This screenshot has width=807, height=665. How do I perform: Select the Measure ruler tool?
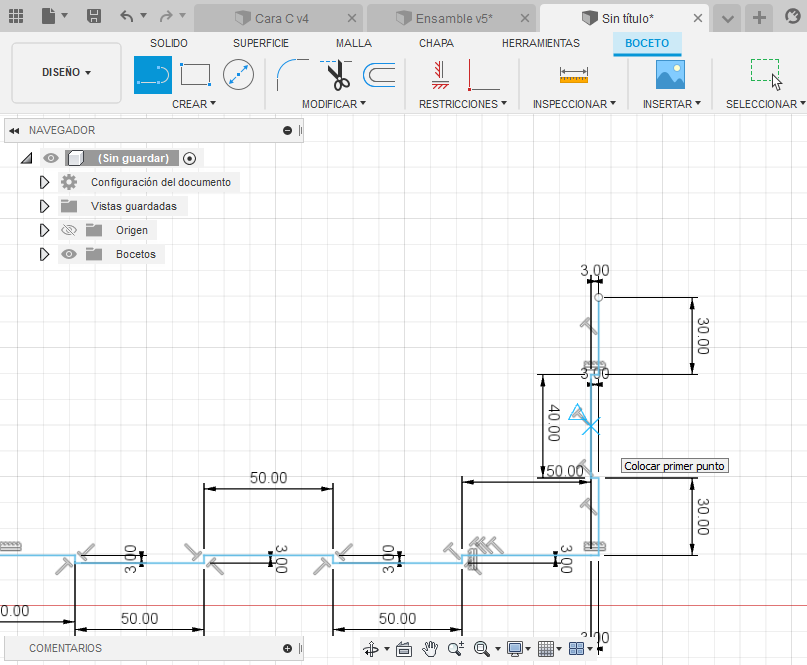click(x=574, y=75)
